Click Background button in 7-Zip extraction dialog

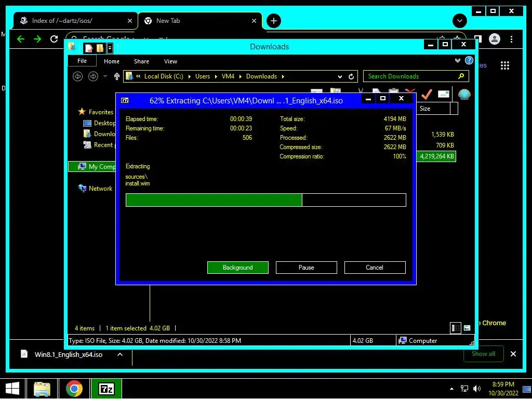[x=237, y=268]
